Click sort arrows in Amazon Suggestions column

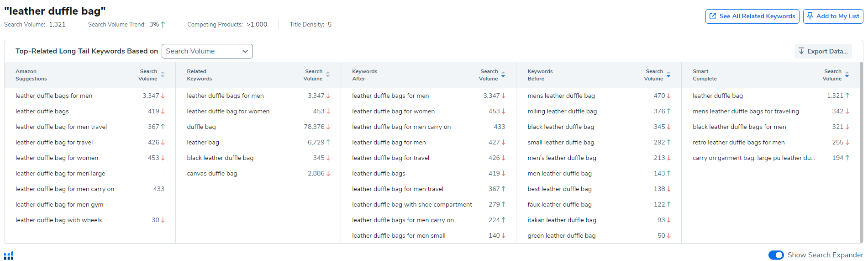coord(163,75)
